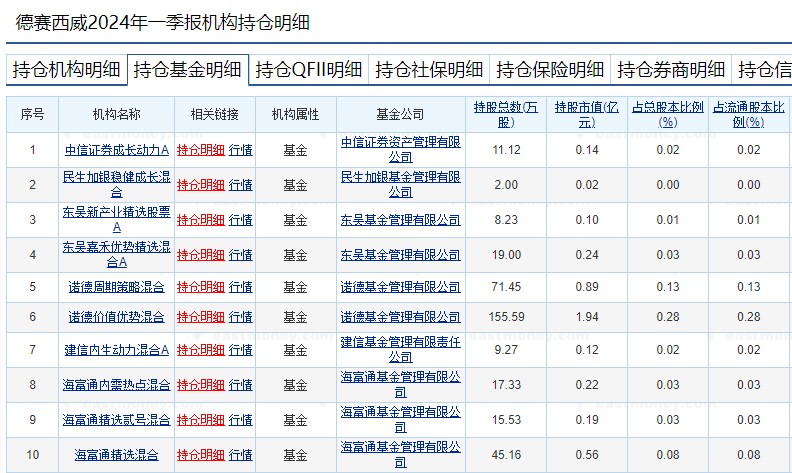Select the 持仓社保明细 tab
The image size is (792, 473).
tap(429, 70)
